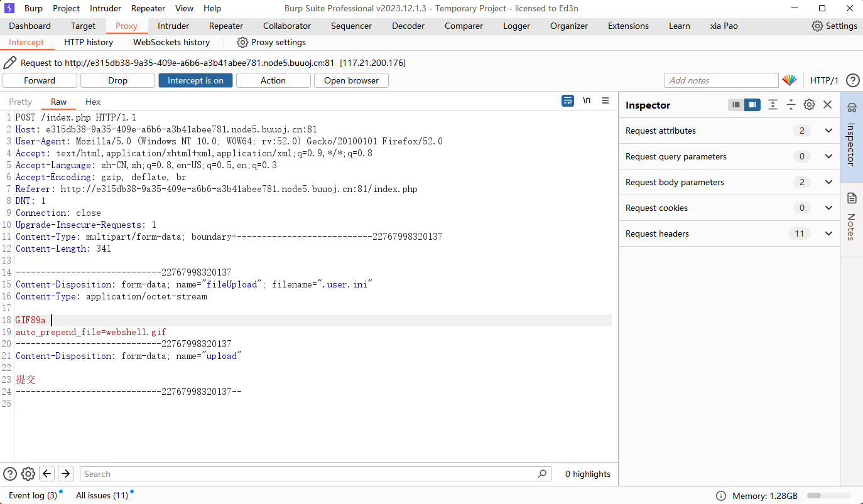
Task: Click the rainbow highlight color picker
Action: (x=790, y=80)
